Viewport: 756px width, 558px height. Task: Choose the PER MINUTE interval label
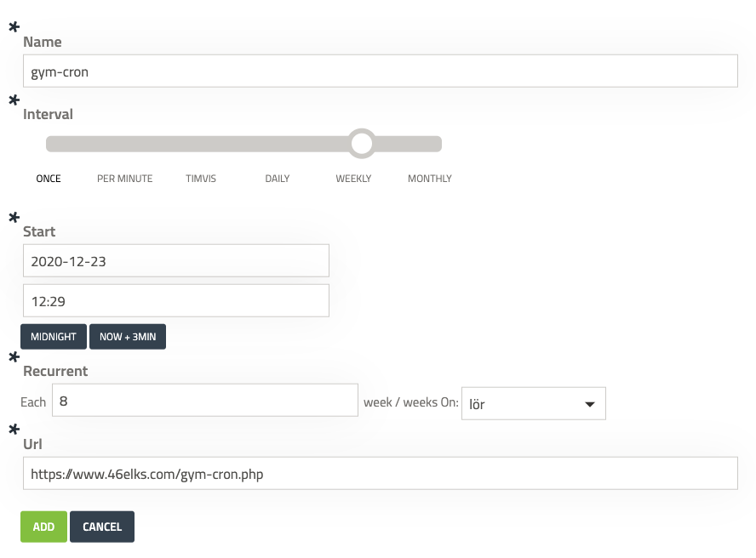124,179
